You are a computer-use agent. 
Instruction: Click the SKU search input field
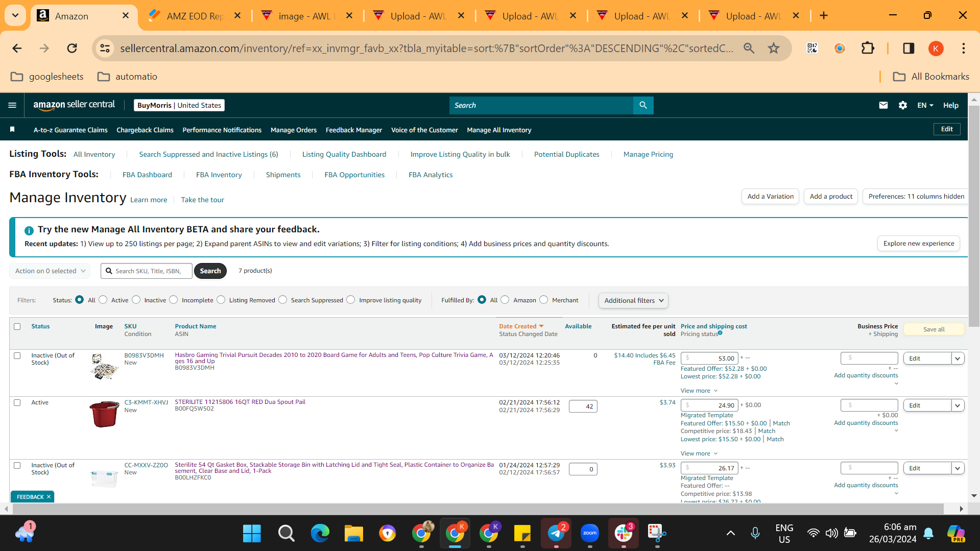[147, 271]
